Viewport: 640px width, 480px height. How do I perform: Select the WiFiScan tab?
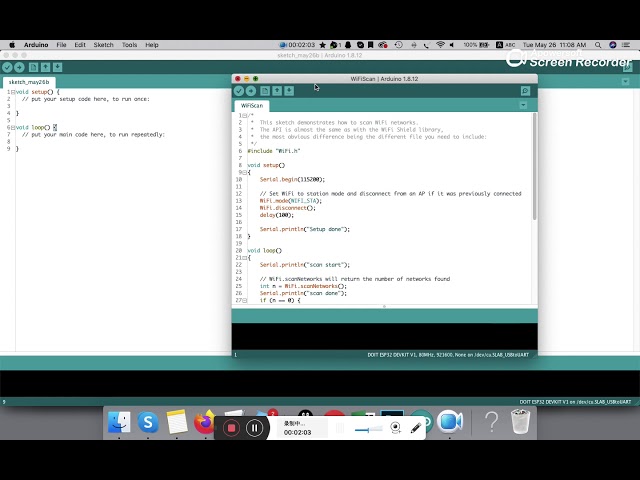252,105
